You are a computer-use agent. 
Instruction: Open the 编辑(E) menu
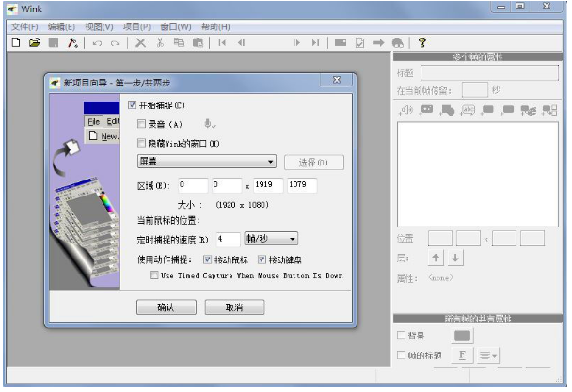(x=61, y=26)
